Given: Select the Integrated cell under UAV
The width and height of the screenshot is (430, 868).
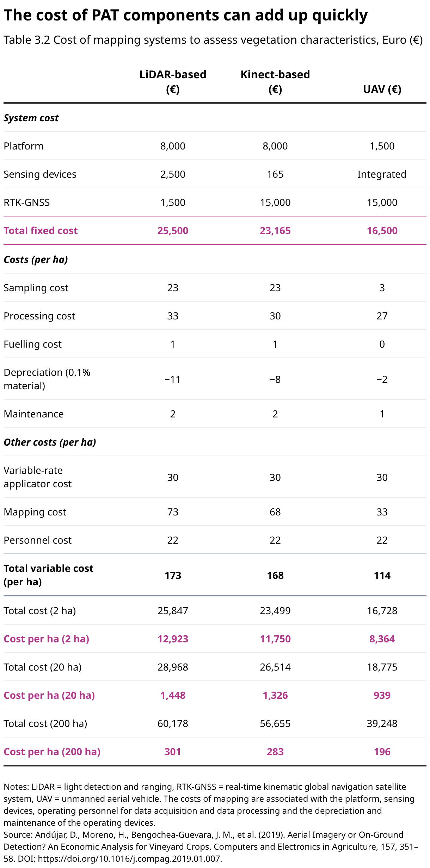Looking at the screenshot, I should pos(382,174).
